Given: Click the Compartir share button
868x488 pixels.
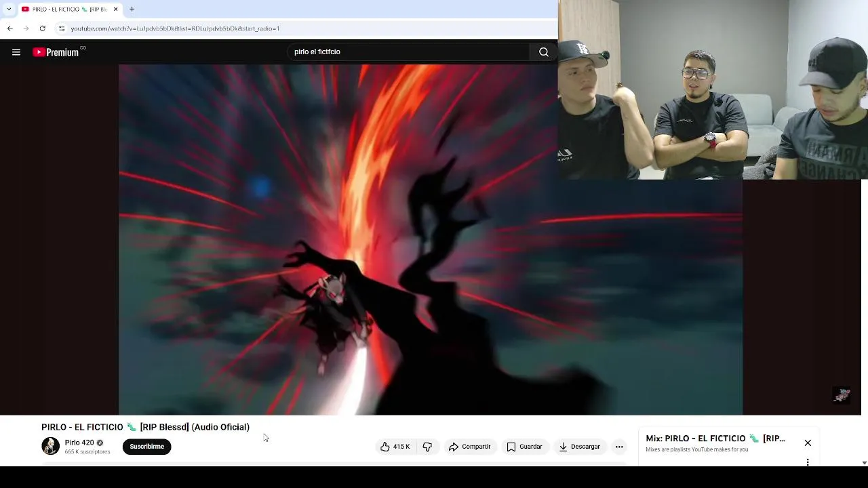Looking at the screenshot, I should coord(469,447).
